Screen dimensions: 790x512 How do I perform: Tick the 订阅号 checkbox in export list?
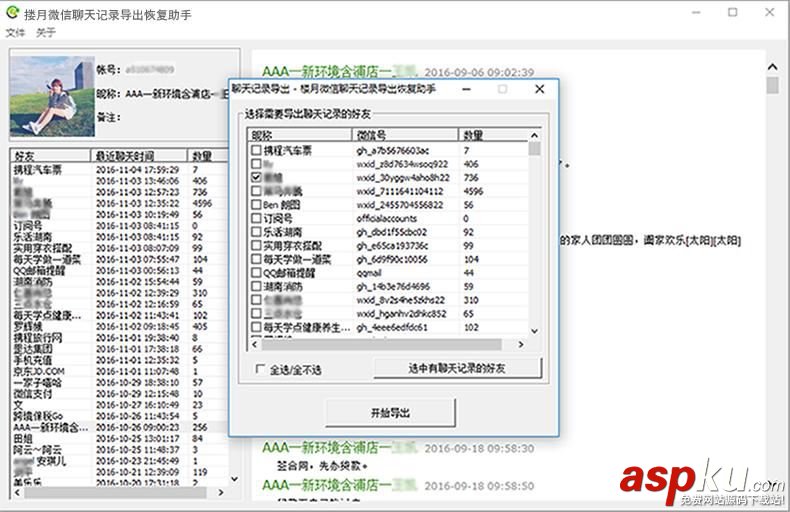pos(256,218)
